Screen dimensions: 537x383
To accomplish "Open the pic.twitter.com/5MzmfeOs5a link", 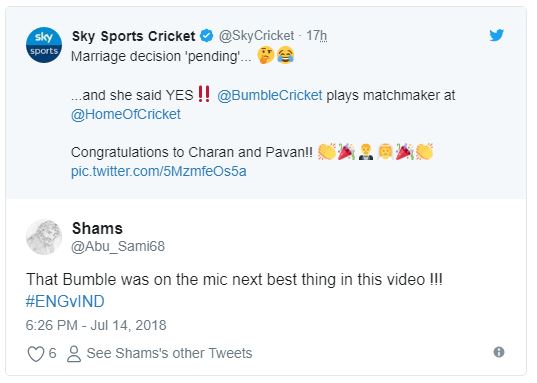I will (159, 171).
